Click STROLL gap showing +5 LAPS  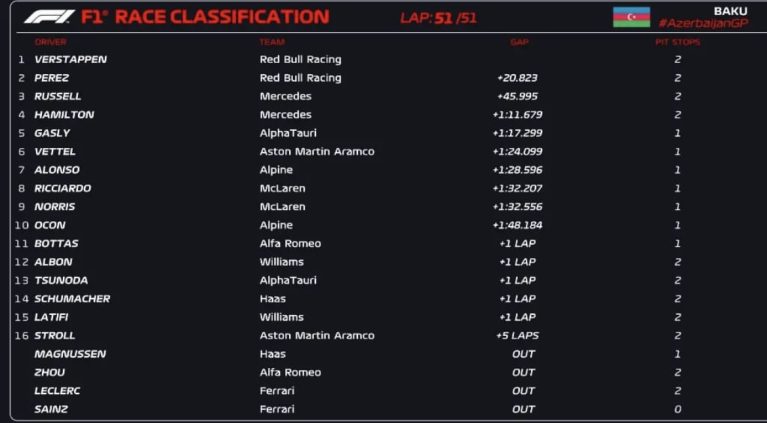518,335
